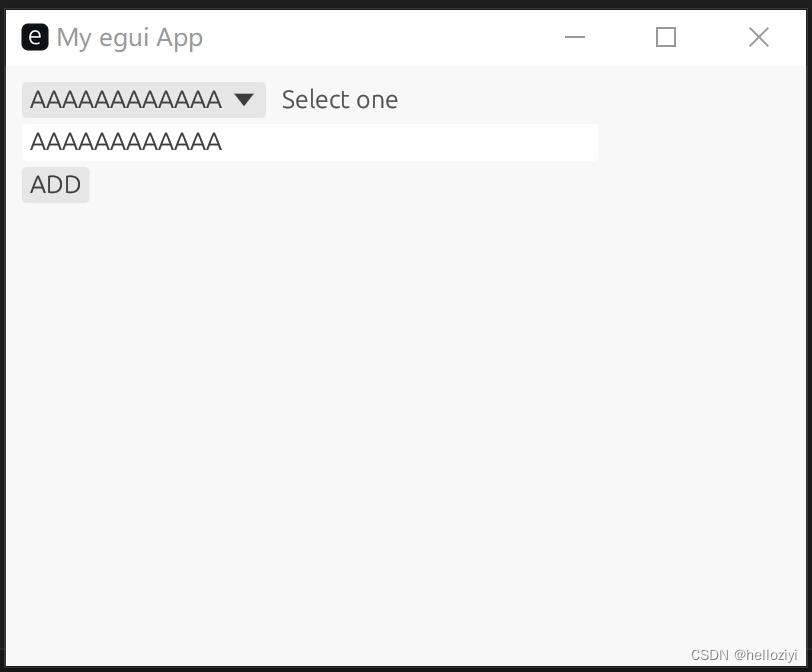Click the ADD button to add the entry
This screenshot has width=812, height=672.
click(55, 184)
